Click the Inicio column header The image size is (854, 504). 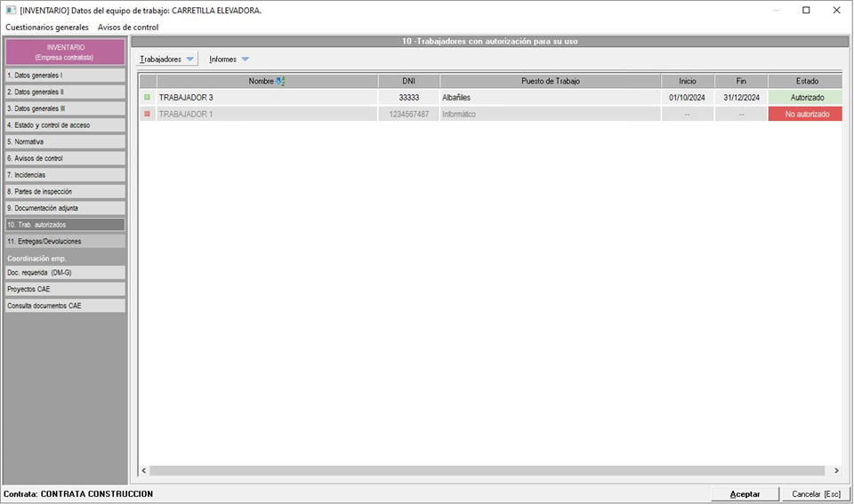pyautogui.click(x=688, y=81)
